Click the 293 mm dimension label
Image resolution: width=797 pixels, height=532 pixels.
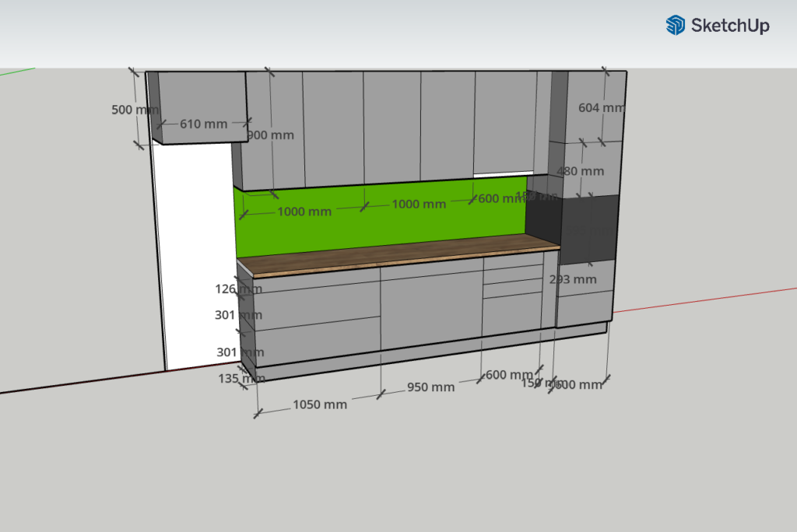pyautogui.click(x=573, y=279)
